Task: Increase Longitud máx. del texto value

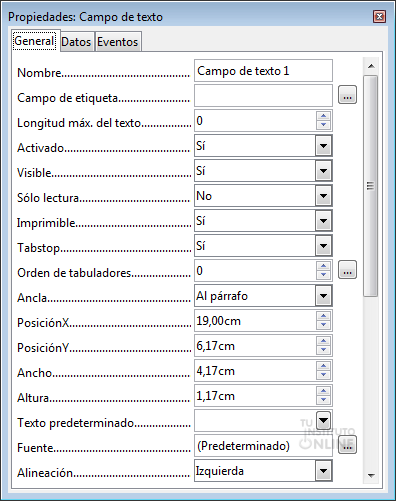Action: click(x=323, y=116)
